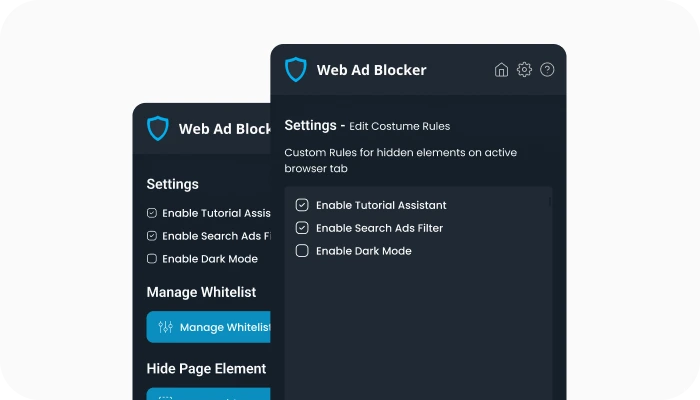Uncheck Enable Tutorial Assistant in the front popup
The height and width of the screenshot is (400, 700).
(x=302, y=205)
